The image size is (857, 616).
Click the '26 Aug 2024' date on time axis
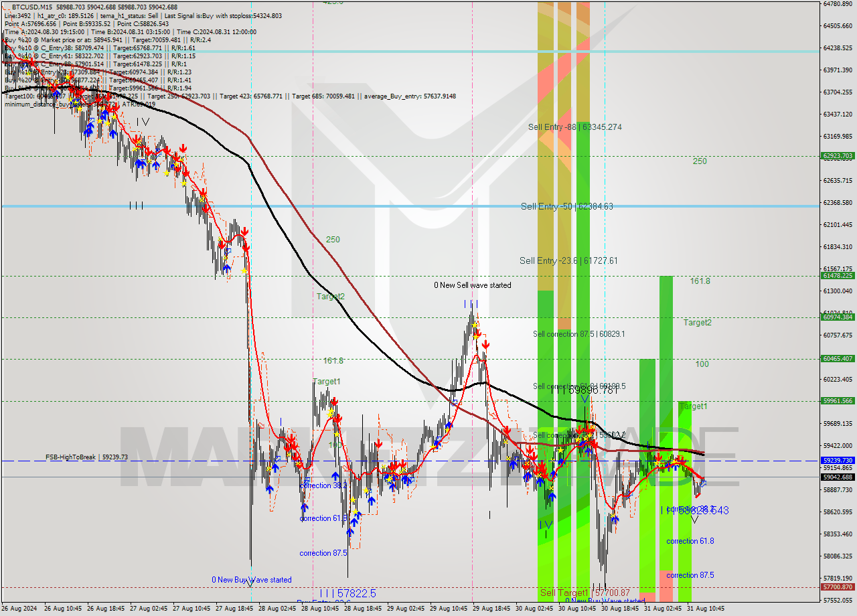coord(19,609)
